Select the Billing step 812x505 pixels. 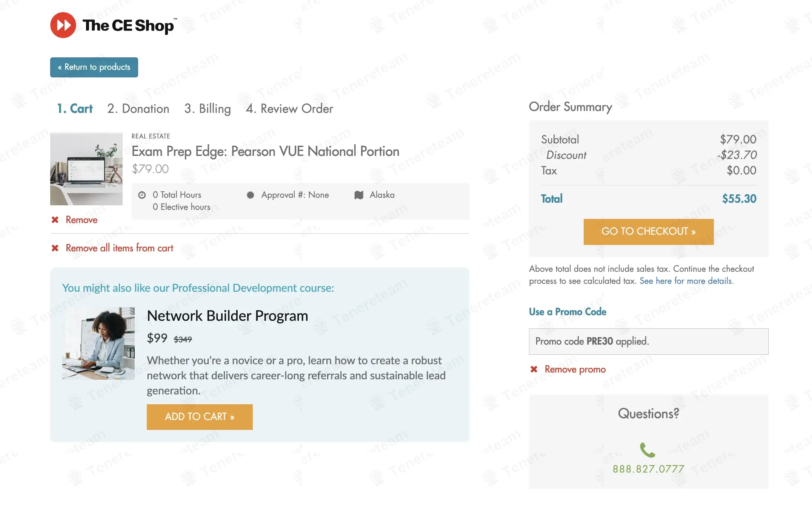pyautogui.click(x=207, y=109)
